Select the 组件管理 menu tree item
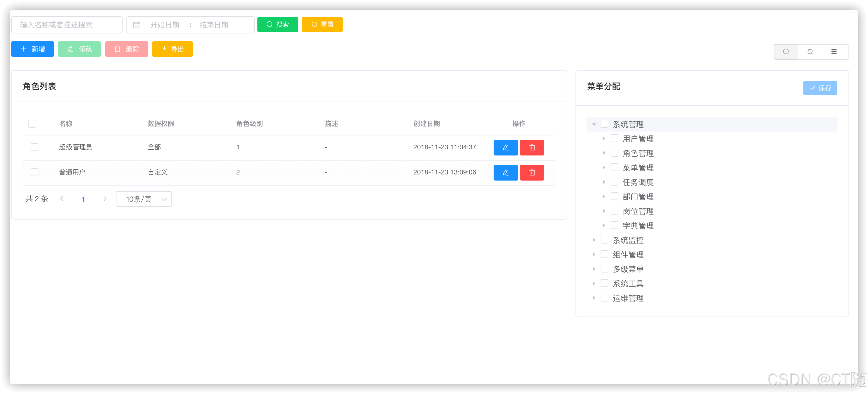This screenshot has width=868, height=394. [628, 254]
